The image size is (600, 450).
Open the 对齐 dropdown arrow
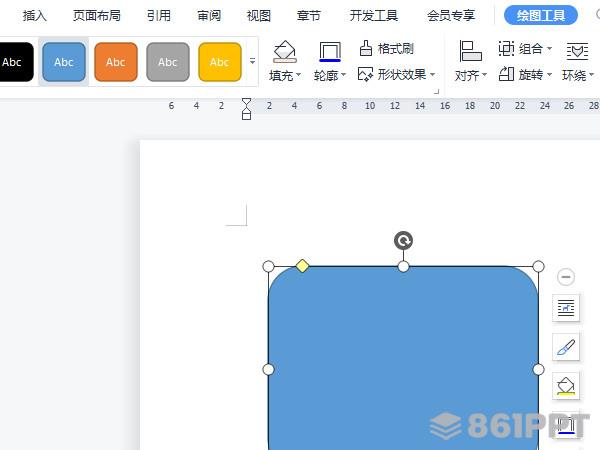[484, 75]
